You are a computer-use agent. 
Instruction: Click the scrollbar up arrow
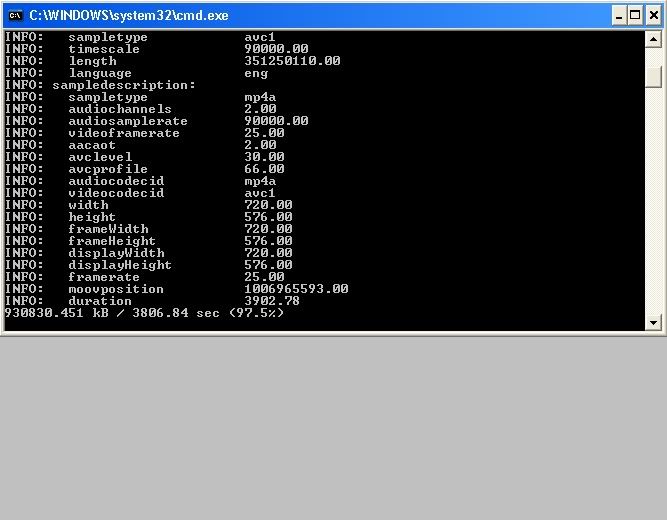[x=654, y=39]
